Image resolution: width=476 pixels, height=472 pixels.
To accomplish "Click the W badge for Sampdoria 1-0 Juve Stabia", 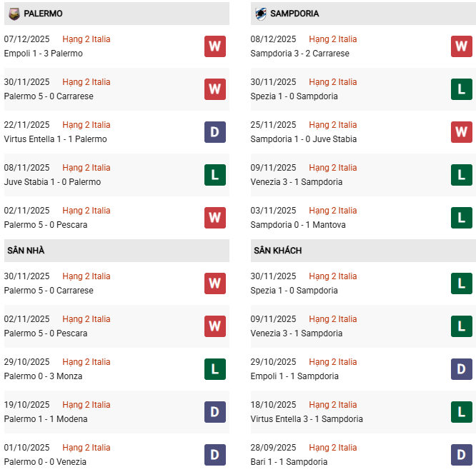I will pos(462,132).
